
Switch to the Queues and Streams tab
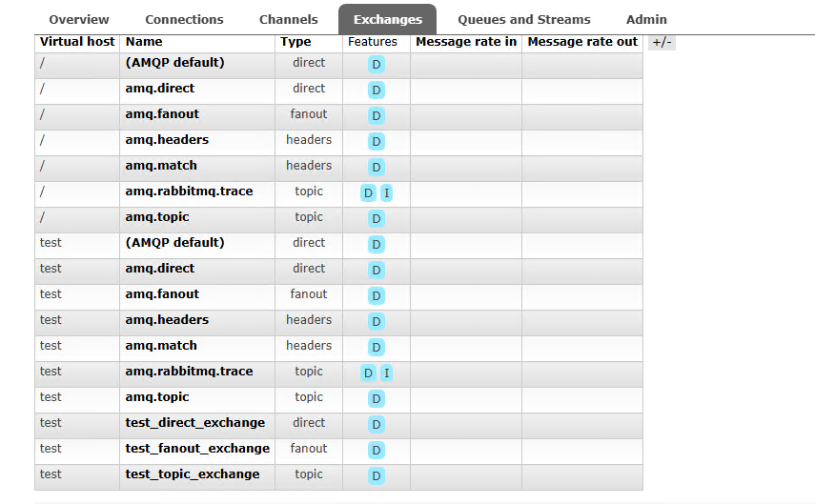coord(524,20)
